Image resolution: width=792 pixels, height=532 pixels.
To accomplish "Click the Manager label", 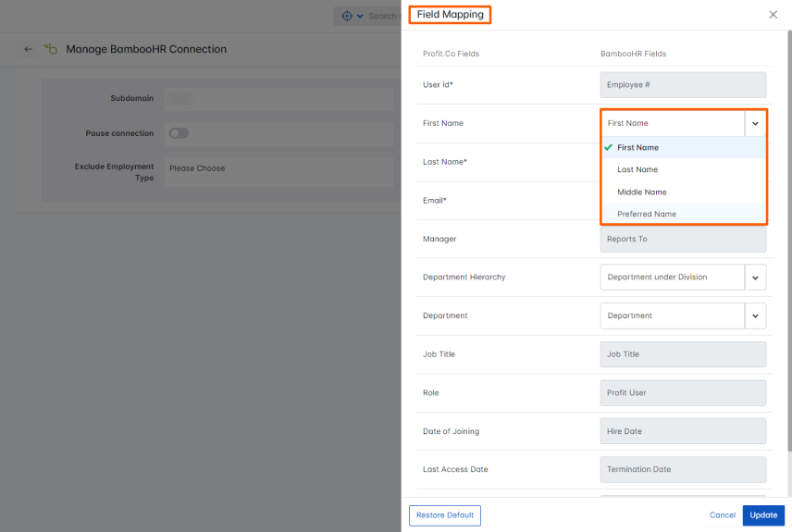I will (x=439, y=239).
